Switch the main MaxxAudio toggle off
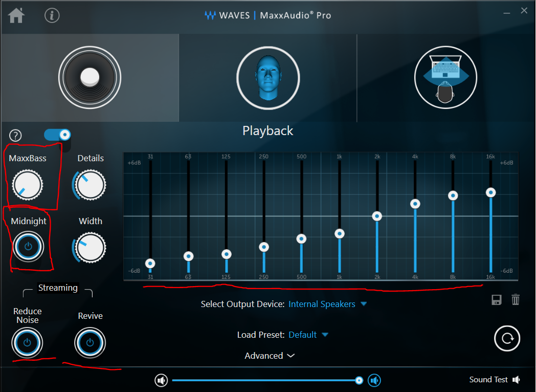The width and height of the screenshot is (536, 392). click(57, 134)
